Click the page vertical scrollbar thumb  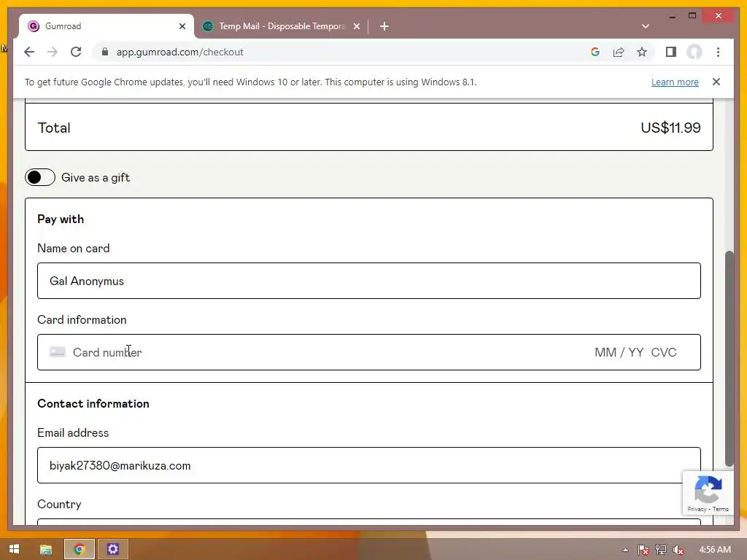(729, 358)
